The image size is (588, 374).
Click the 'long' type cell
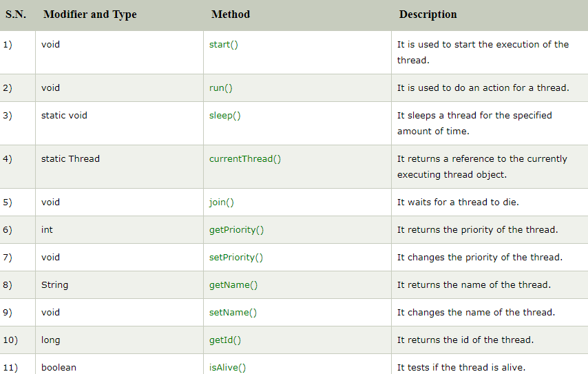click(51, 340)
